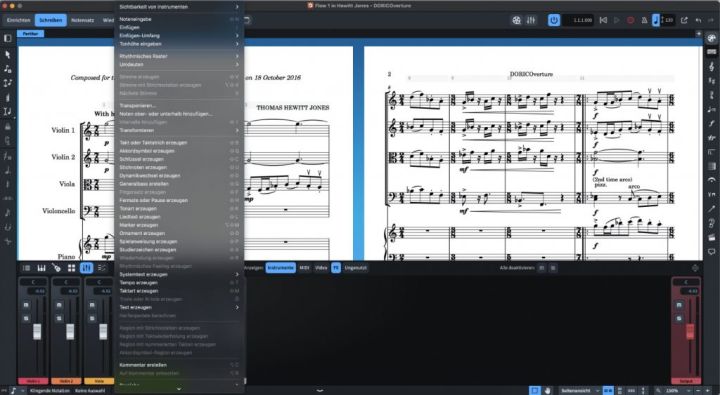The image size is (720, 395).
Task: Click the play transport button
Action: coord(617,20)
